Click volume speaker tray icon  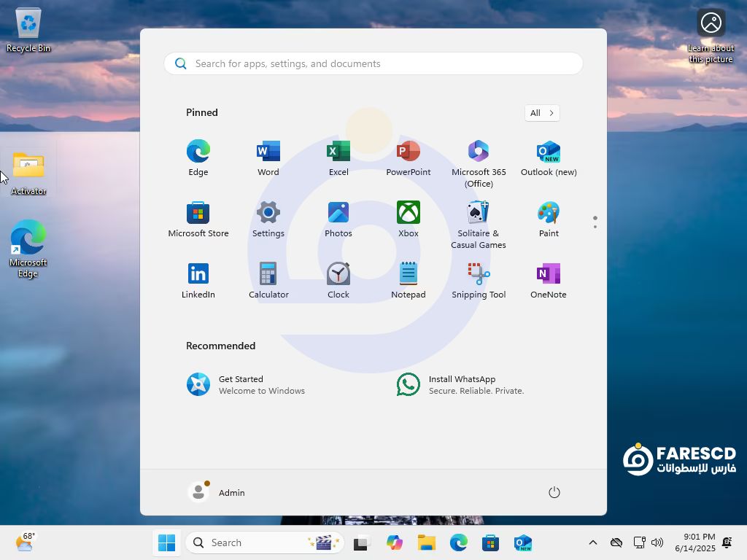[x=657, y=542]
